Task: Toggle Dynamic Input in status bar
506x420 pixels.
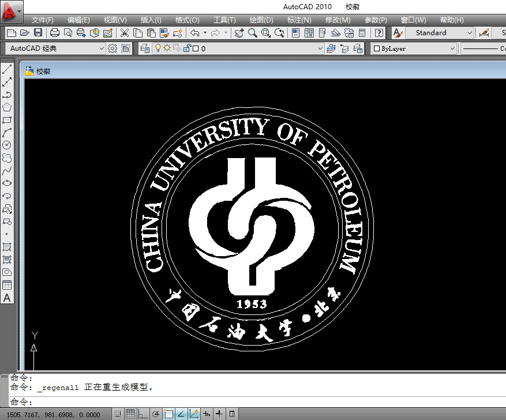Action: pos(207,414)
